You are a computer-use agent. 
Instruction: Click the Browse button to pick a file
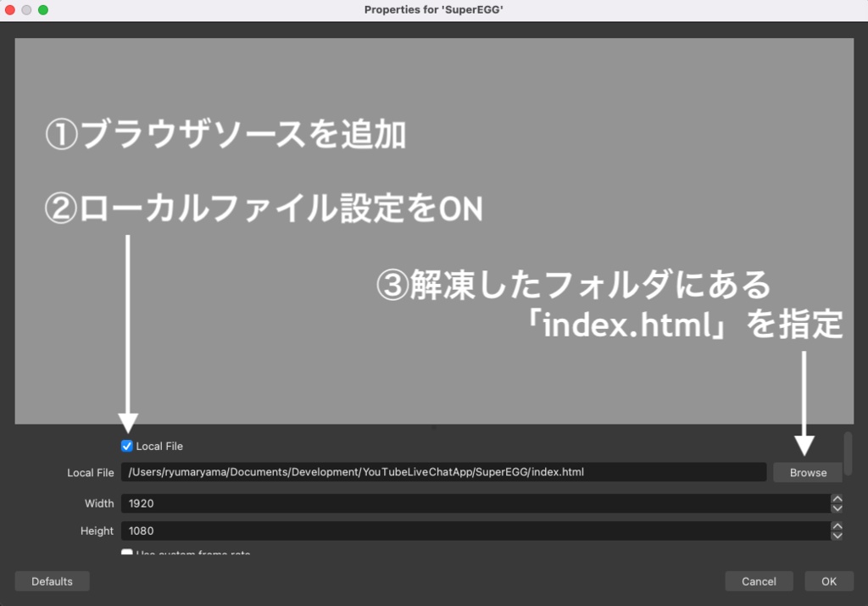pyautogui.click(x=806, y=472)
